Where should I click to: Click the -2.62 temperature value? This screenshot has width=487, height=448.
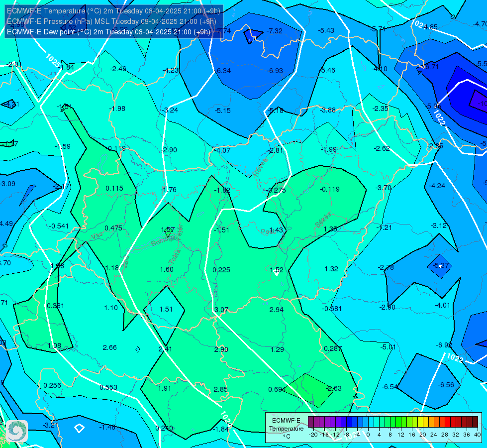tap(382, 149)
